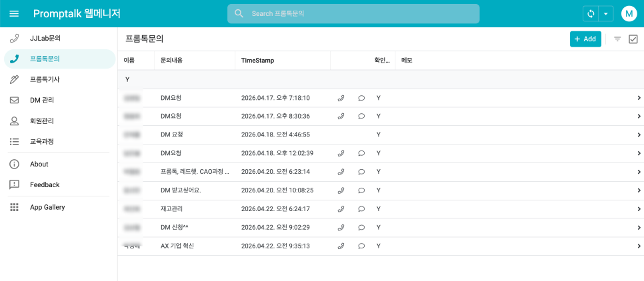Message icon on 8:30:36 row
This screenshot has height=281, width=644.
[361, 116]
